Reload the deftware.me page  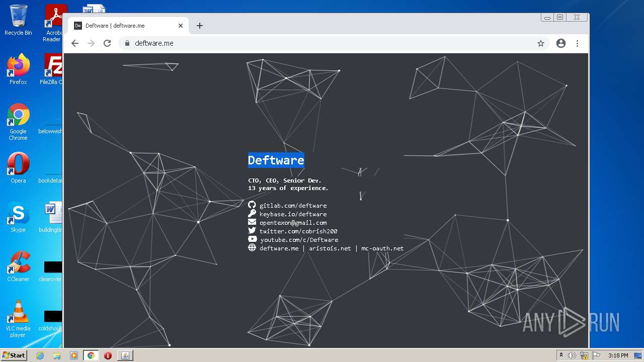coord(107,43)
